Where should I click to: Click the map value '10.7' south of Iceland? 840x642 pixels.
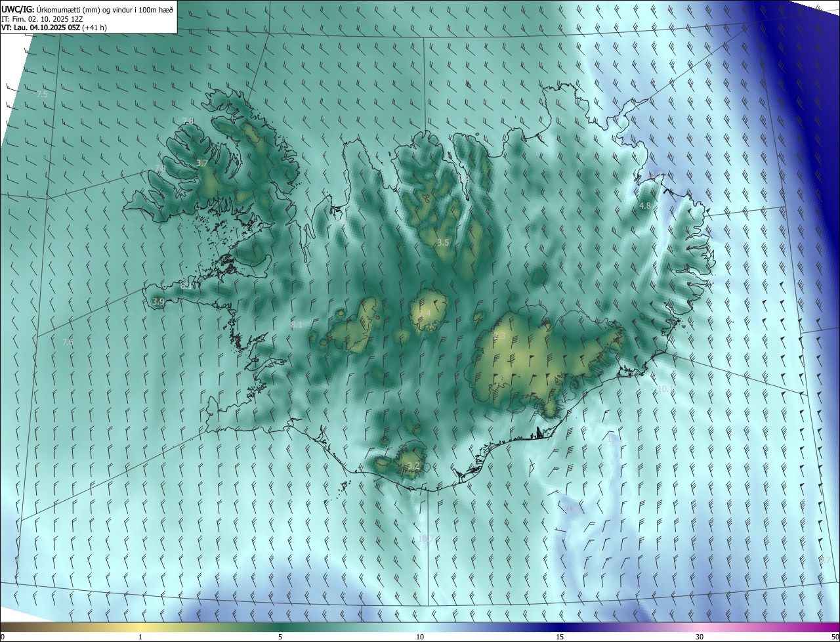tap(425, 539)
